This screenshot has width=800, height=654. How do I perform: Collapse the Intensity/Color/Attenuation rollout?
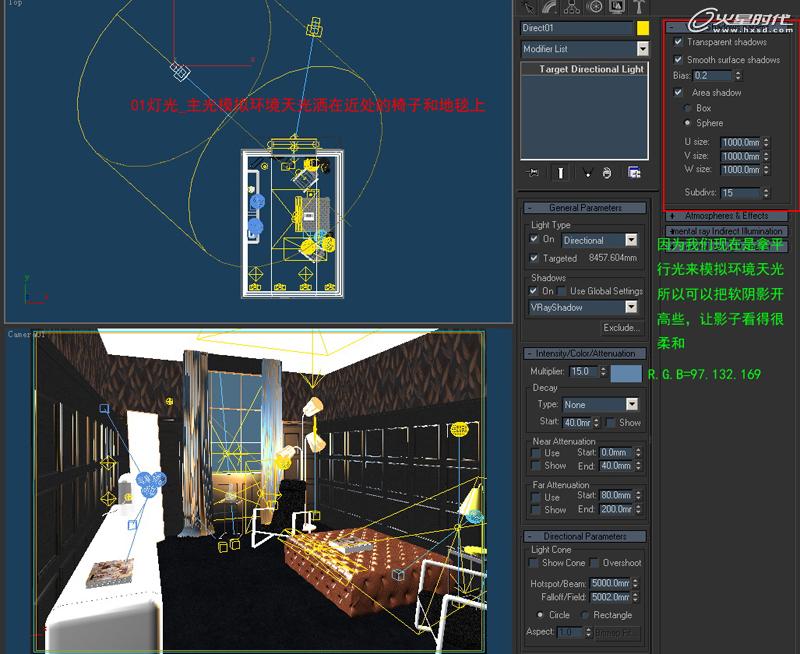[585, 354]
